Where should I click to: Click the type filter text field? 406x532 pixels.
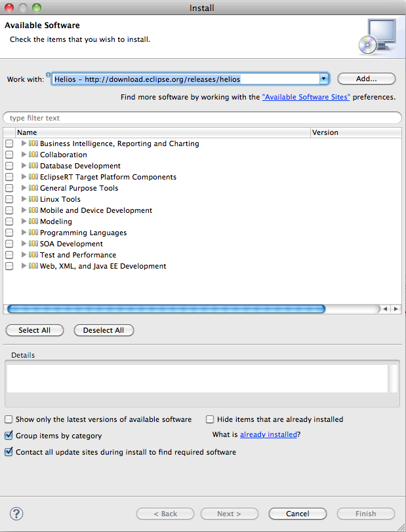pyautogui.click(x=202, y=118)
